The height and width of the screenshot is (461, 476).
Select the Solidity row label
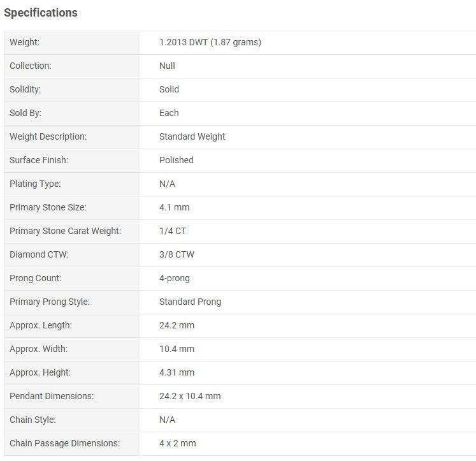point(25,89)
